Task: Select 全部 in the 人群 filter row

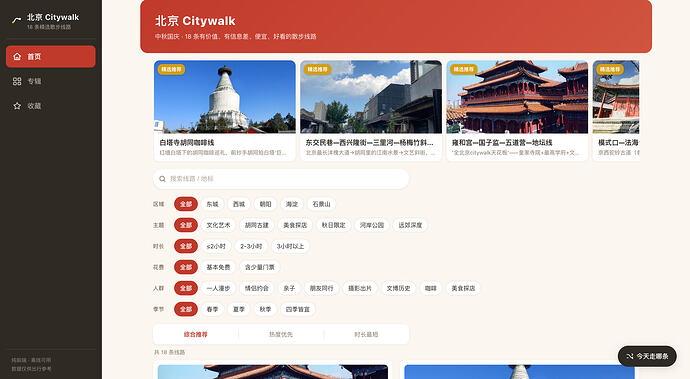Action: (186, 288)
